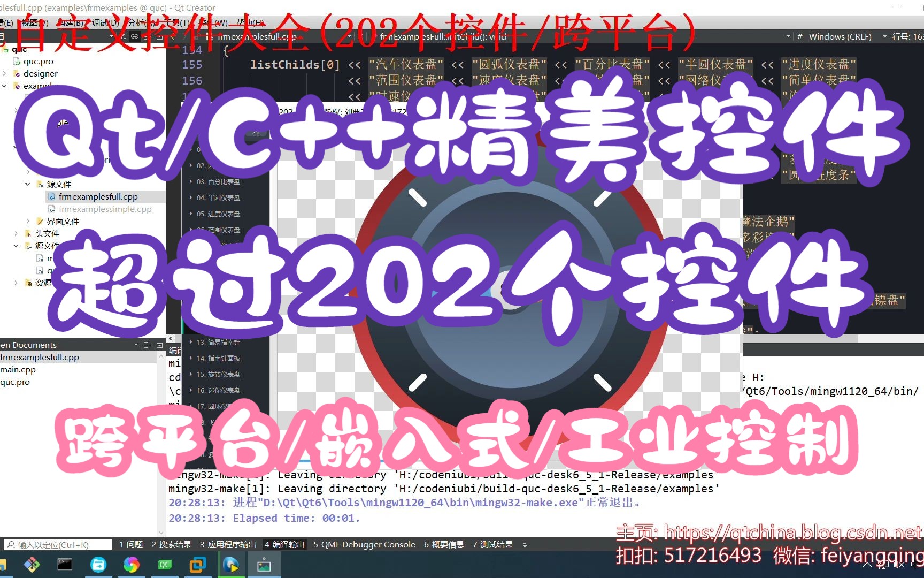The width and height of the screenshot is (924, 578).
Task: Open the 调试(D) menu
Action: pyautogui.click(x=105, y=22)
